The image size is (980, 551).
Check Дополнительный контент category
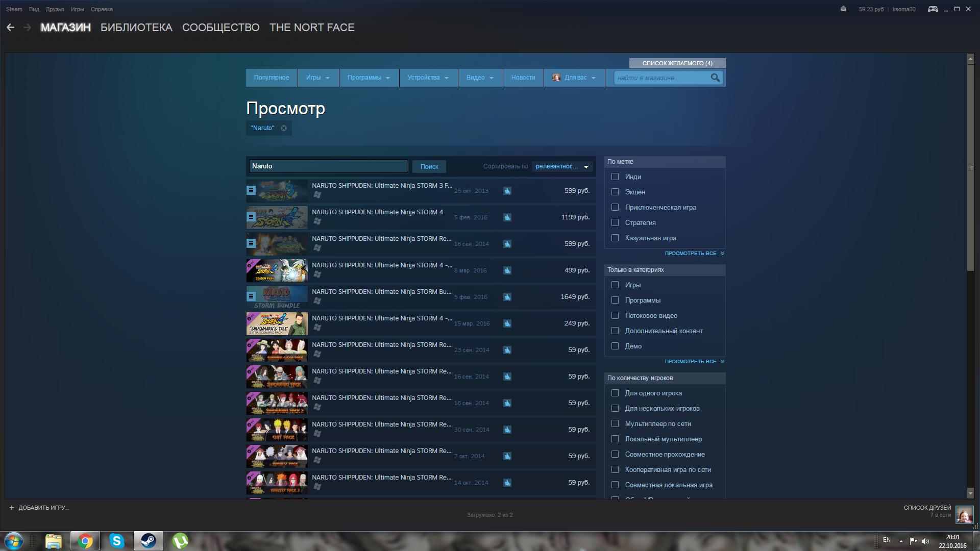point(615,331)
